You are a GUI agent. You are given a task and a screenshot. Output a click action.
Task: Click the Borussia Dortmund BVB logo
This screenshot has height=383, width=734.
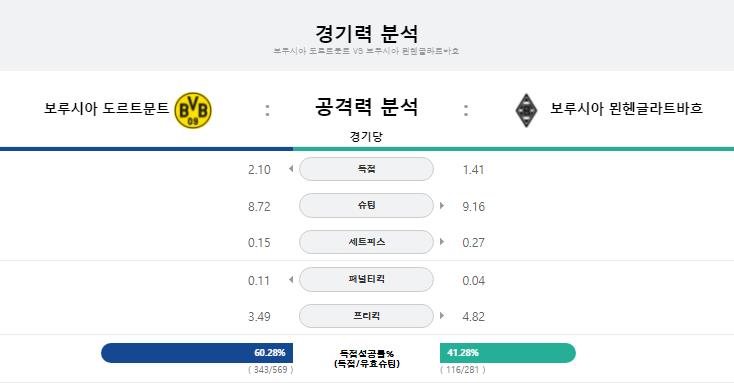[193, 110]
